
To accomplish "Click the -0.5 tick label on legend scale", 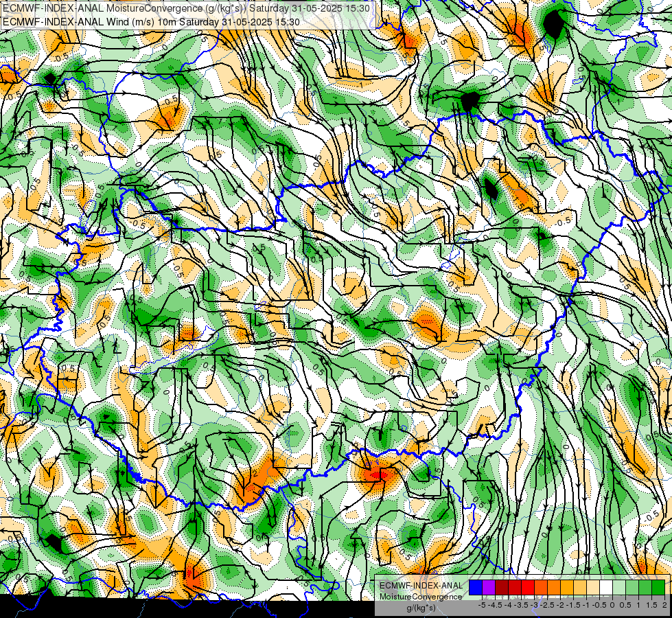I will [x=599, y=605].
